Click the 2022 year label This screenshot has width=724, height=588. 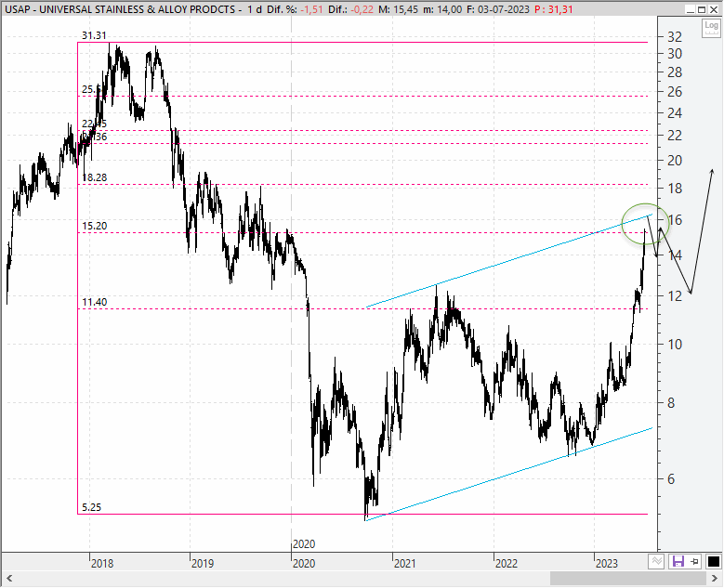click(x=507, y=564)
